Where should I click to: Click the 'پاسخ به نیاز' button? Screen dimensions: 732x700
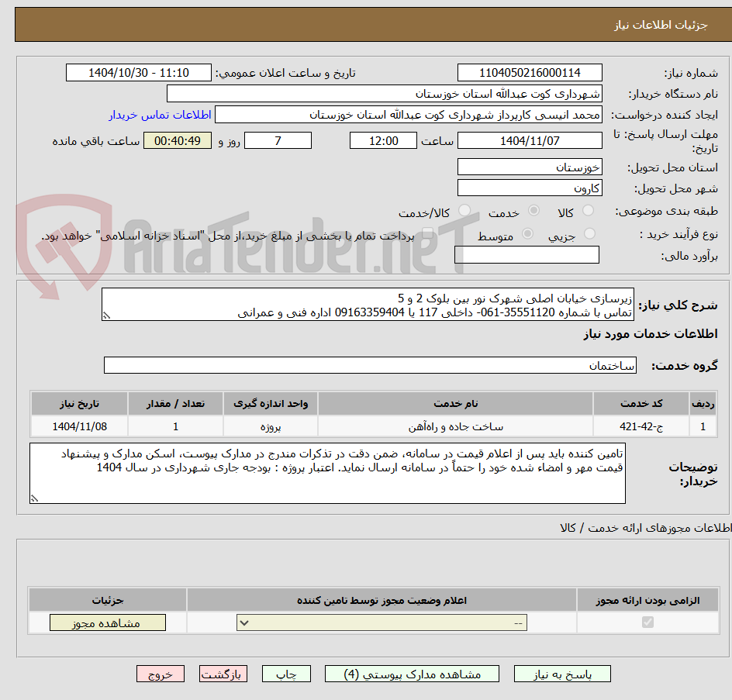click(562, 674)
